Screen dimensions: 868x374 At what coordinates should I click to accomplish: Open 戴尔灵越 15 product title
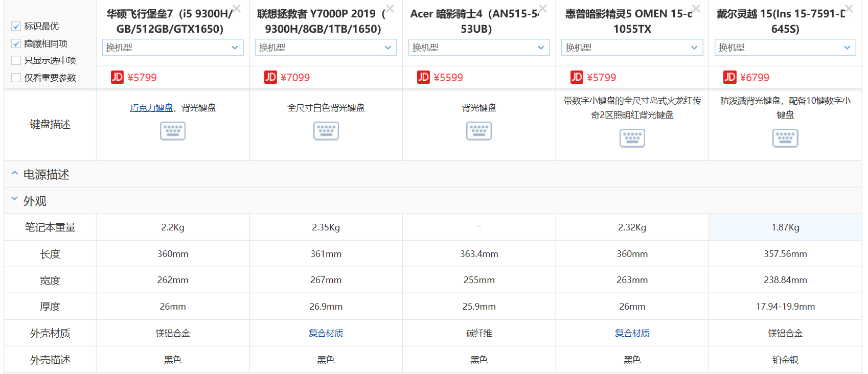coord(782,21)
